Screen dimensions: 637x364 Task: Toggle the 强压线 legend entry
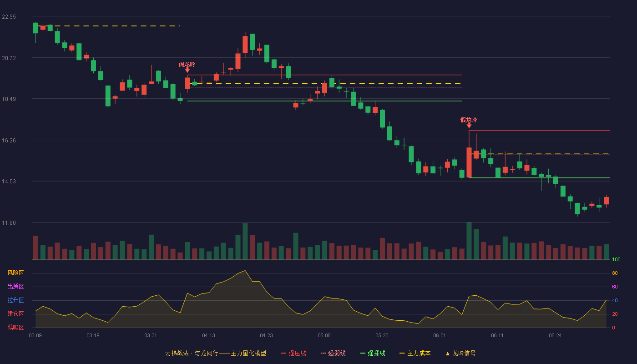pos(293,353)
